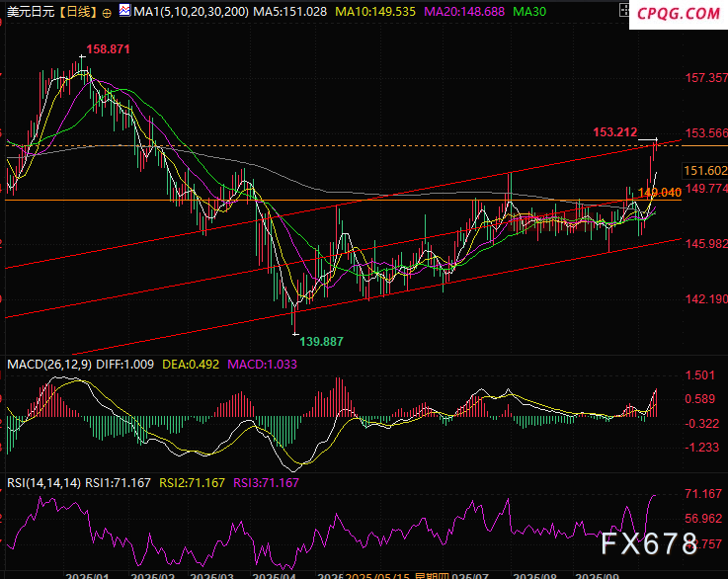Click the DEA:0.492 value label
728x579 pixels.
(x=192, y=364)
